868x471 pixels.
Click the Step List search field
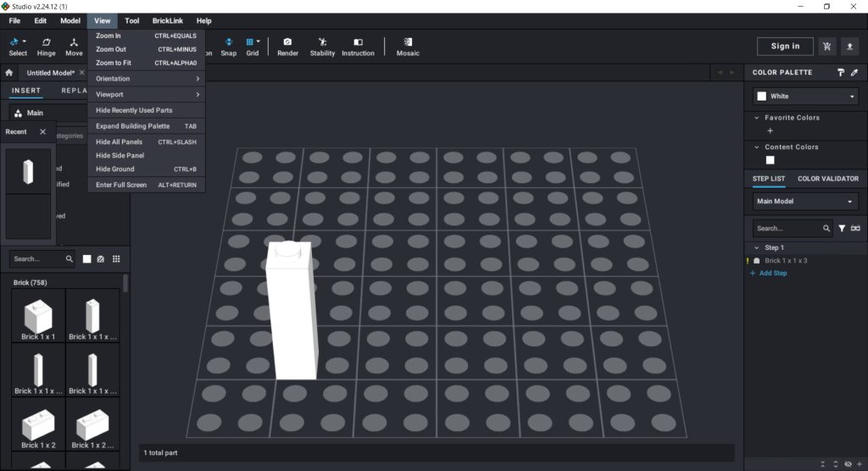[786, 228]
